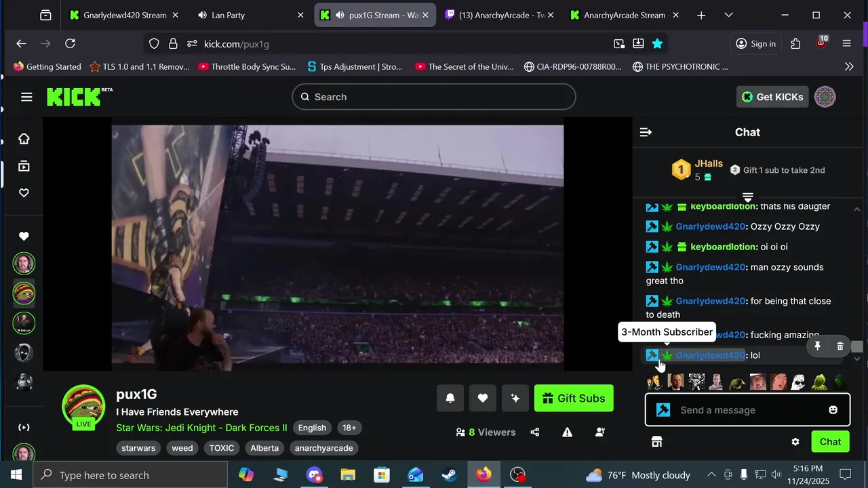Click the anarchyarcade tag
This screenshot has width=868, height=488.
(x=323, y=448)
